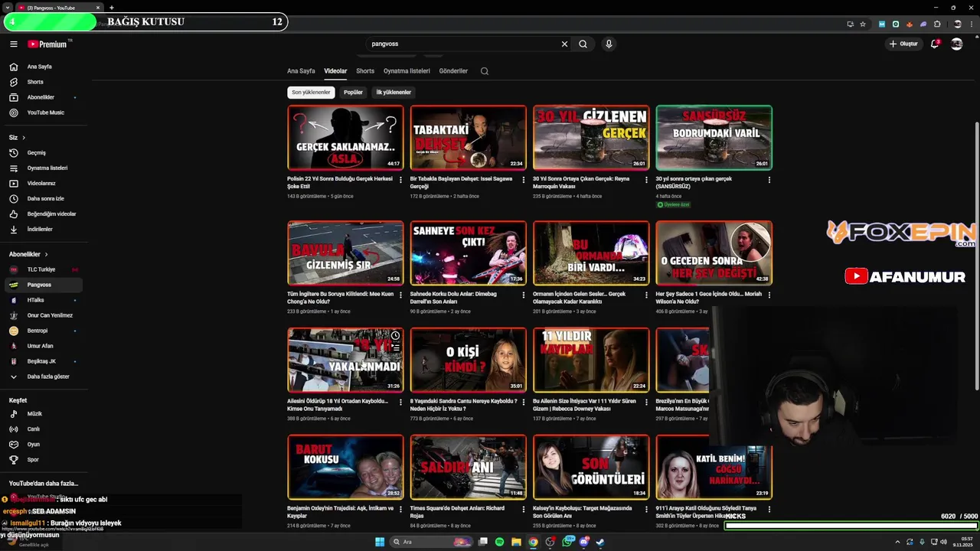980x551 pixels.
Task: Click the pangvoss search input field
Action: (463, 44)
